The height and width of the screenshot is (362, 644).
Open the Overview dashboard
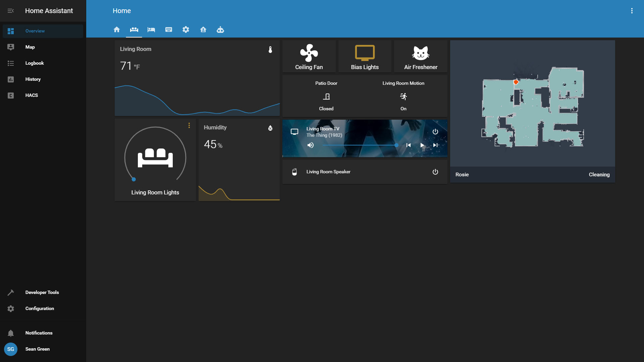pyautogui.click(x=43, y=31)
